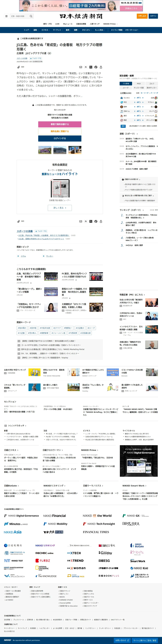
Task: Toggle フォローする beside the スポーツの流儀 link near the headline
Action: pos(36,58)
